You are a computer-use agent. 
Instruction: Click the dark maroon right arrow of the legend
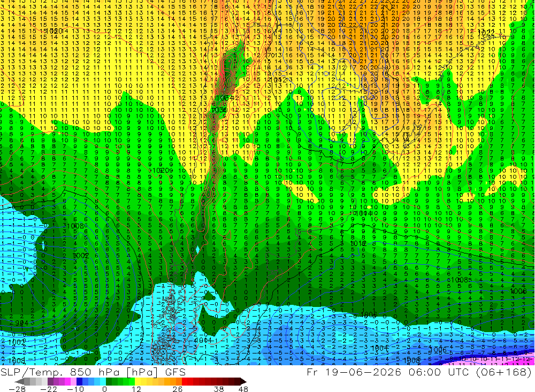[243, 381]
